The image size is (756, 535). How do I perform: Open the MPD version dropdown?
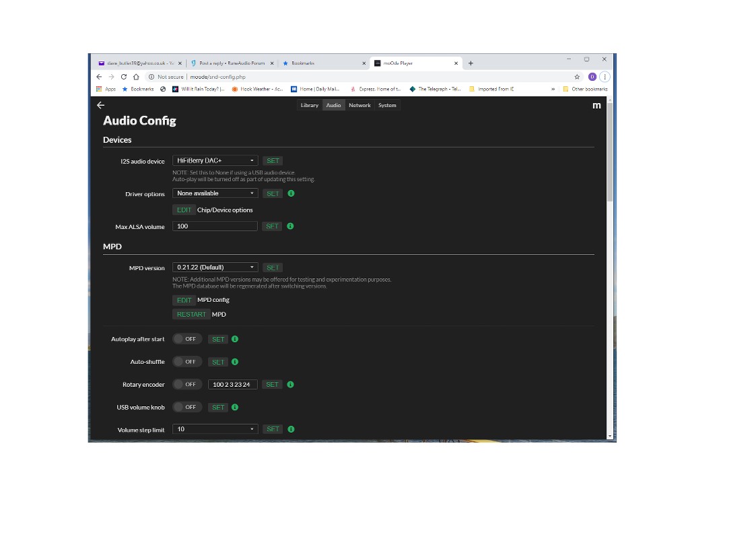point(215,267)
